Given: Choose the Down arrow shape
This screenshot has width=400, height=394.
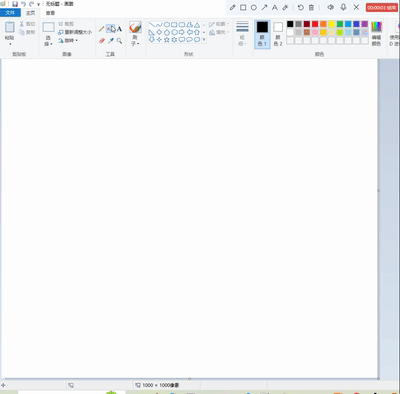Looking at the screenshot, I should tap(152, 40).
